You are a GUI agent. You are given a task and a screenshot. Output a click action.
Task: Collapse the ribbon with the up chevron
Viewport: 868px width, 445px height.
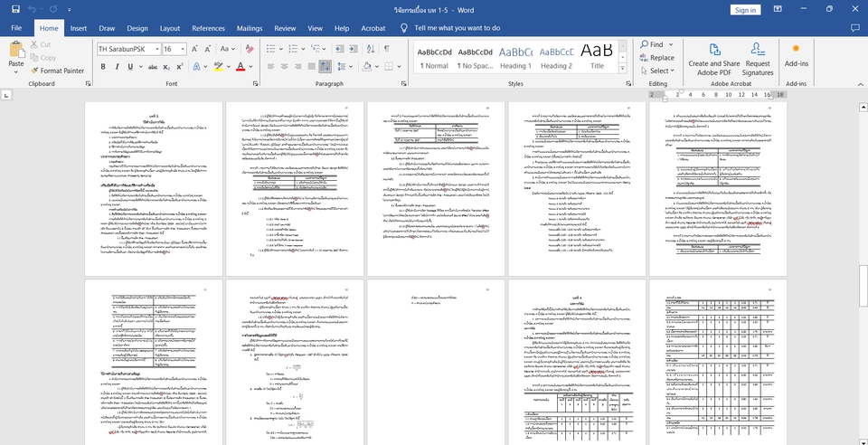[x=860, y=84]
